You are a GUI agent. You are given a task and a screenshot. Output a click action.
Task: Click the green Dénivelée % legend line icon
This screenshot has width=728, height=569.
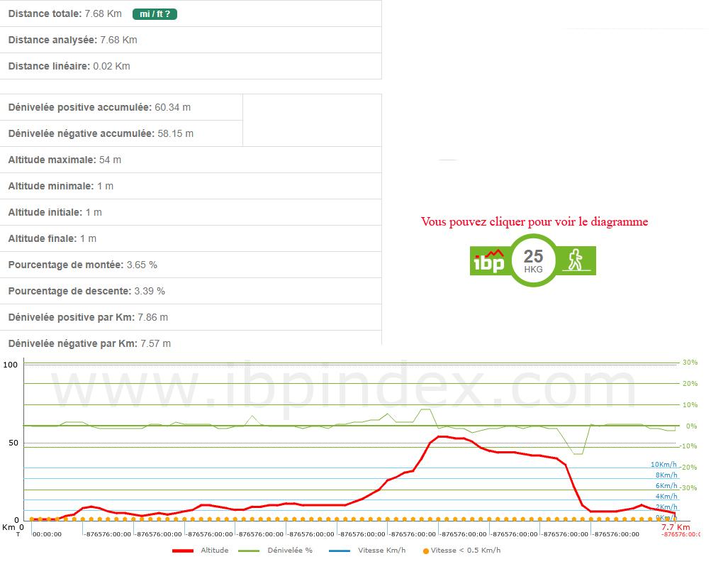[x=250, y=551]
